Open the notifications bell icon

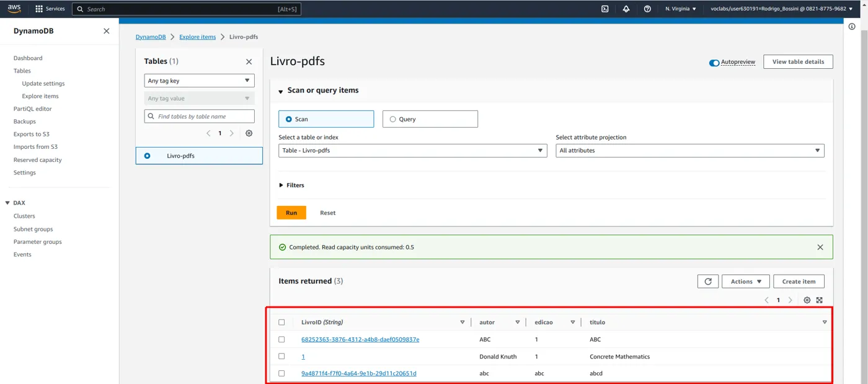coord(626,9)
